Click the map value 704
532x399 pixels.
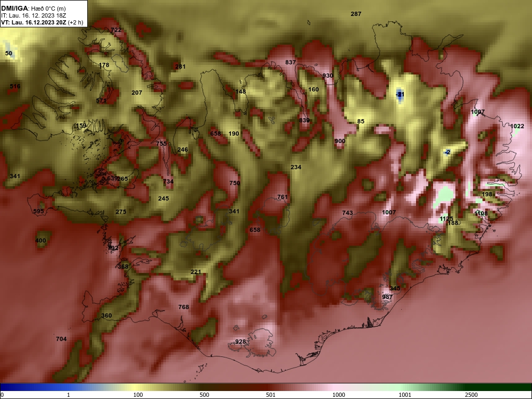tap(61, 339)
